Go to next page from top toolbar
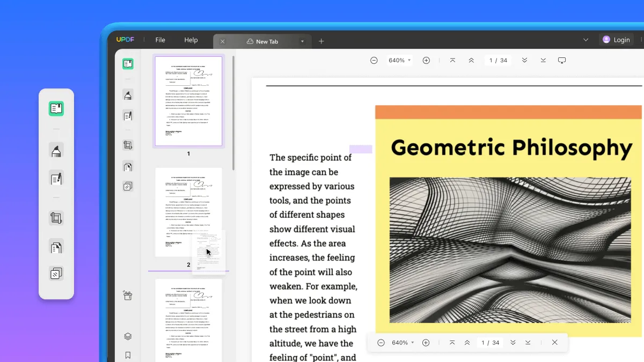 (524, 61)
